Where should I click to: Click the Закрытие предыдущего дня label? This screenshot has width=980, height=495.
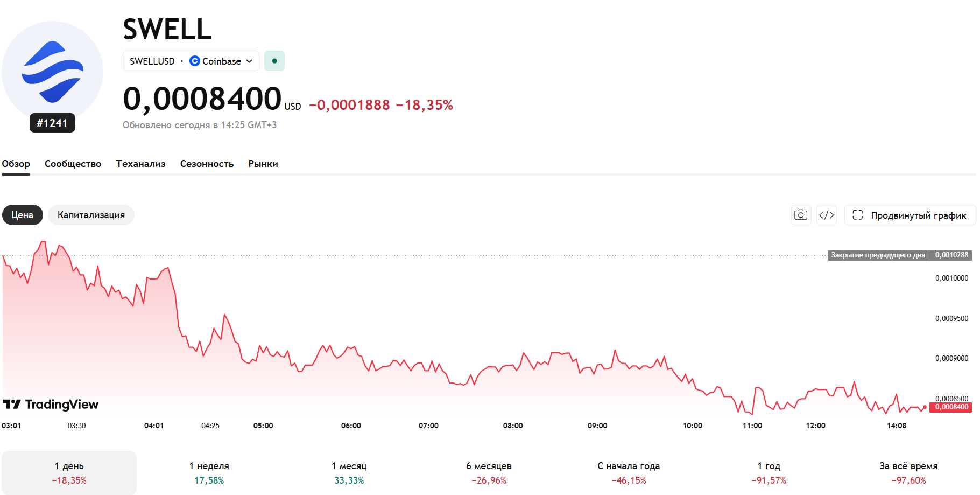[x=878, y=255]
